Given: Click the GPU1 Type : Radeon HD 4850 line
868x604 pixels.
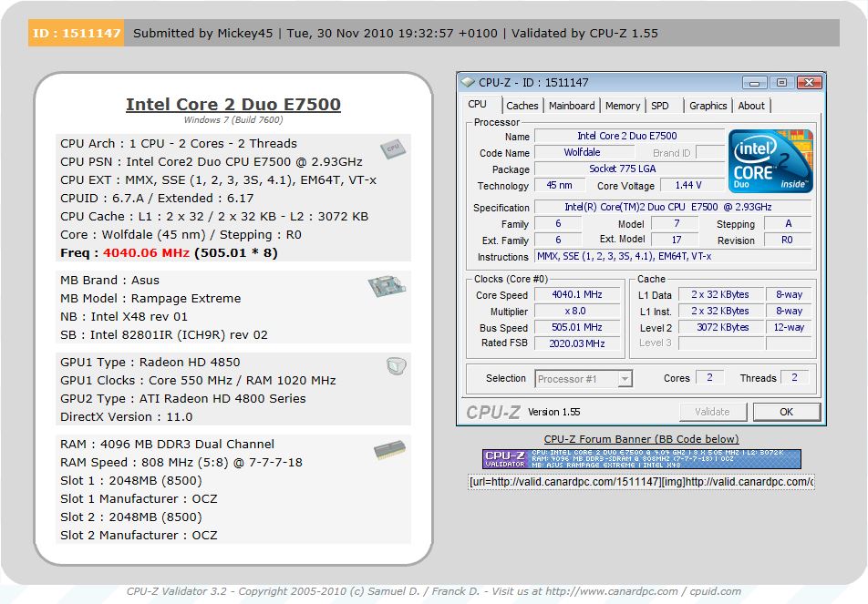Looking at the screenshot, I should pos(150,362).
